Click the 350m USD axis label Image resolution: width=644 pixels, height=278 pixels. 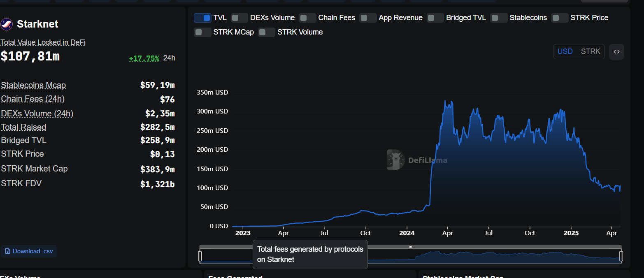(212, 93)
